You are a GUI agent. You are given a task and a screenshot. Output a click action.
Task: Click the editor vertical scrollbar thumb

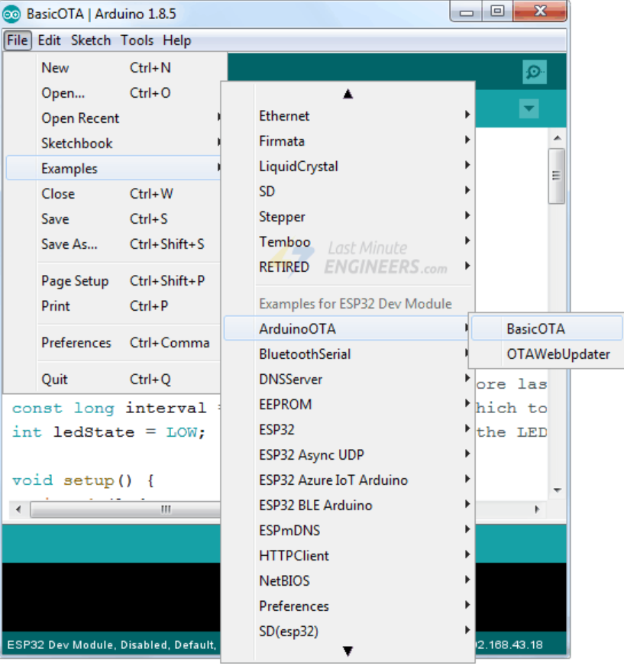point(557,176)
